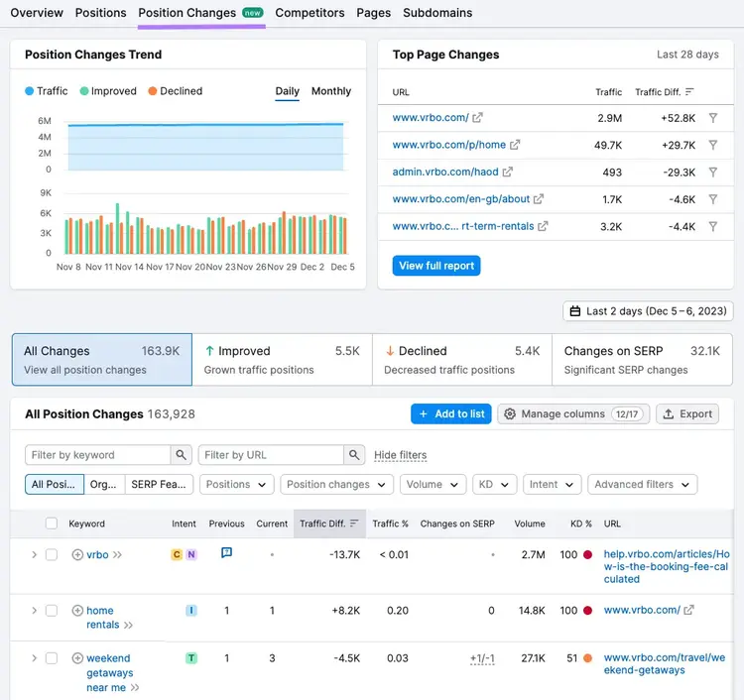Viewport: 744px width, 700px height.
Task: Expand the weekend getaways near me row
Action: point(34,658)
